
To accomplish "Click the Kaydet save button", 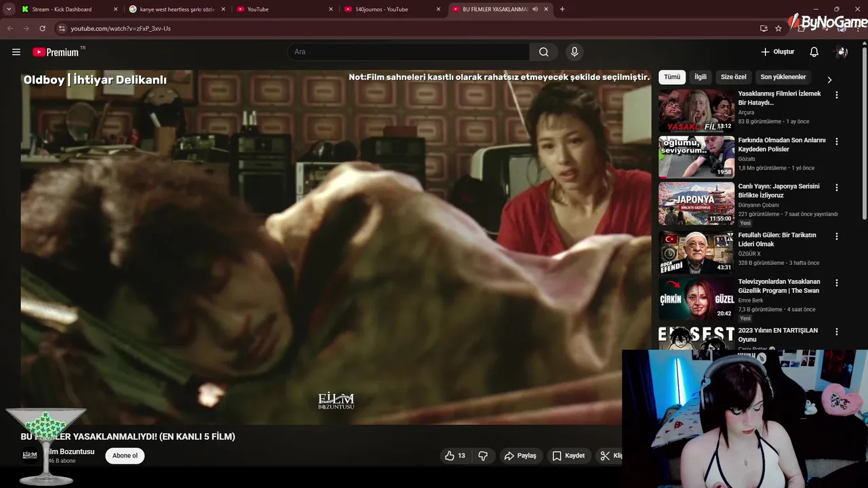I will pos(568,455).
